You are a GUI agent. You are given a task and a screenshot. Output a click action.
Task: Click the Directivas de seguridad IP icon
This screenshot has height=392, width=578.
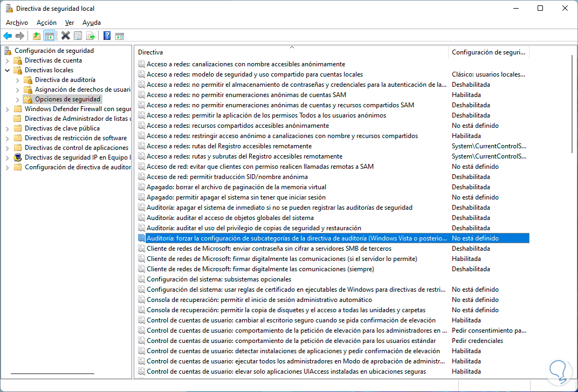(18, 157)
